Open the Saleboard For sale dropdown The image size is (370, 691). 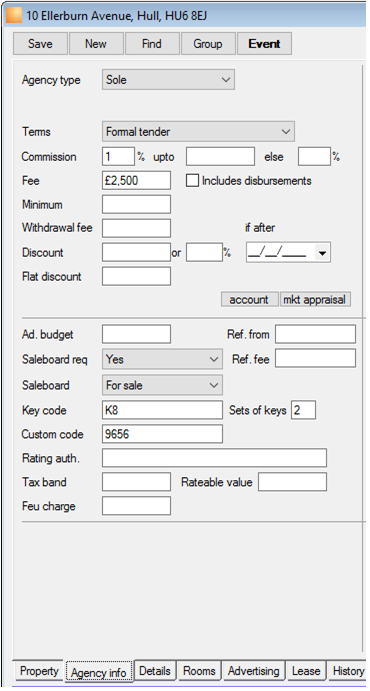162,385
